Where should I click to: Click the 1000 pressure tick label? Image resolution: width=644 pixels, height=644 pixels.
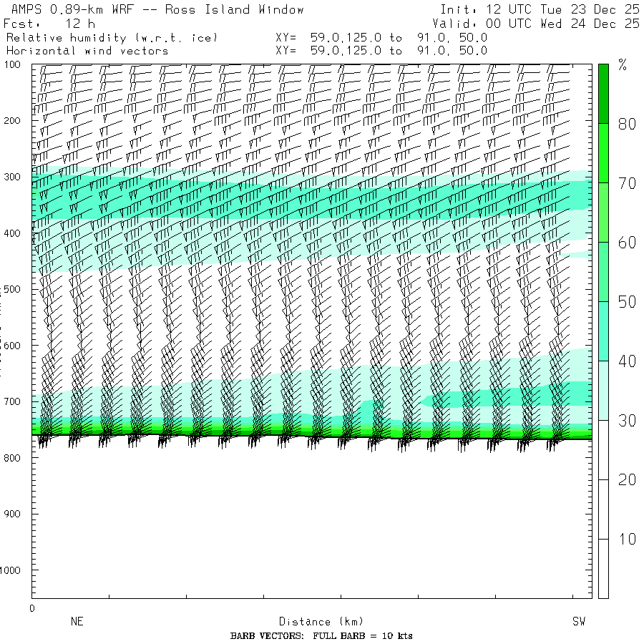tap(14, 570)
